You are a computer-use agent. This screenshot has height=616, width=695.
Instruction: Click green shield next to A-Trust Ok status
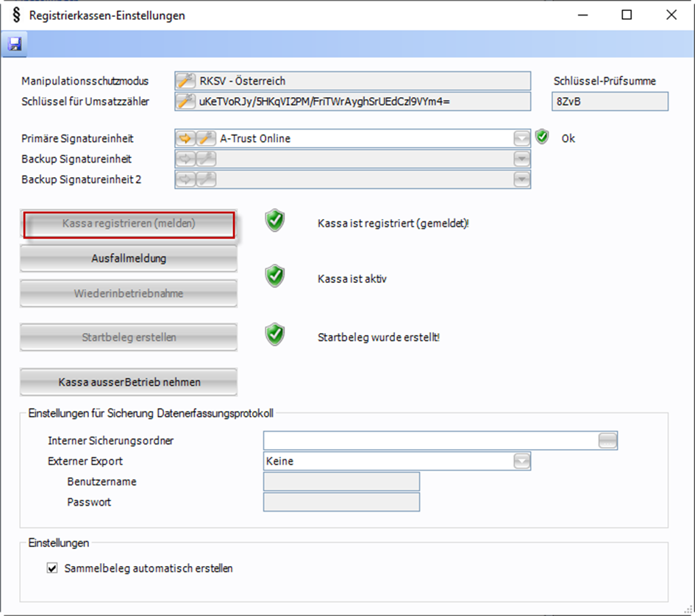pos(542,137)
